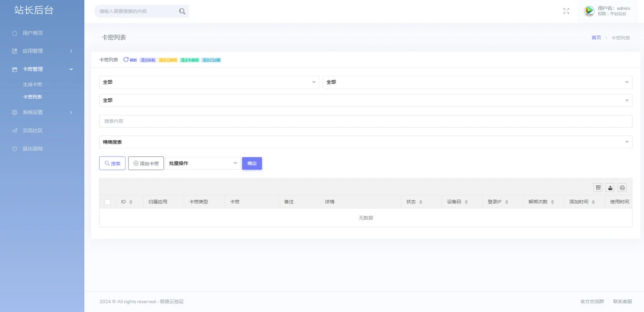Click the 搜索内容 input field

click(365, 121)
